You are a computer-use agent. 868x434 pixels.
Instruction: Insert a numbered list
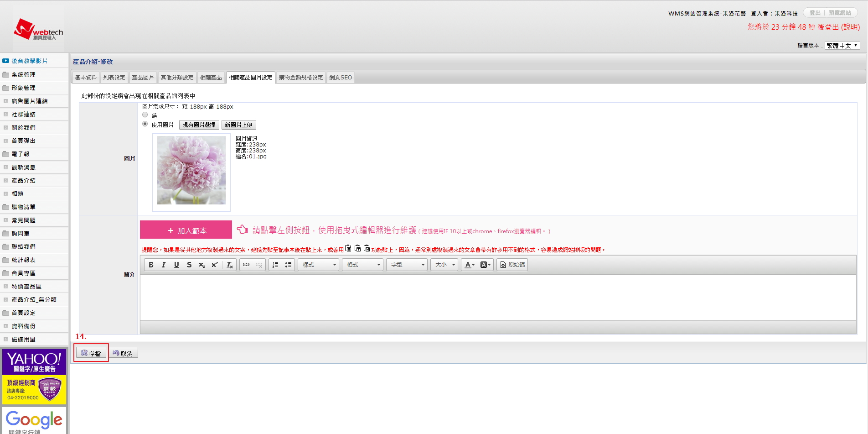click(x=275, y=265)
